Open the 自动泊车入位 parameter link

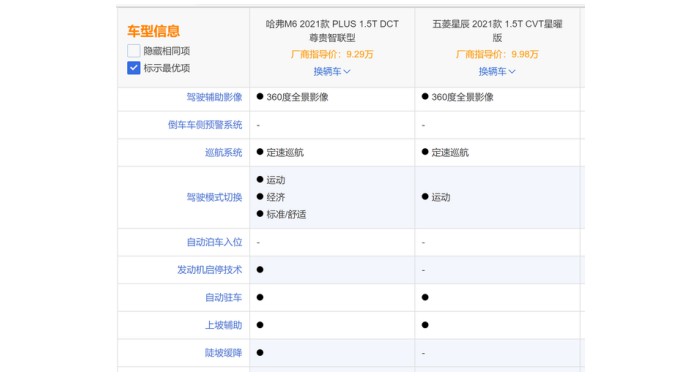click(214, 242)
